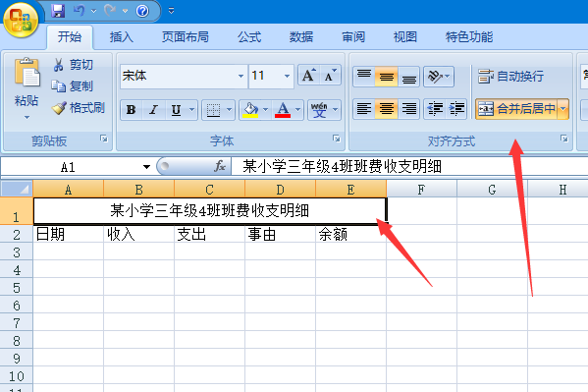588x392 pixels.
Task: Align text to the right
Action: [x=408, y=109]
